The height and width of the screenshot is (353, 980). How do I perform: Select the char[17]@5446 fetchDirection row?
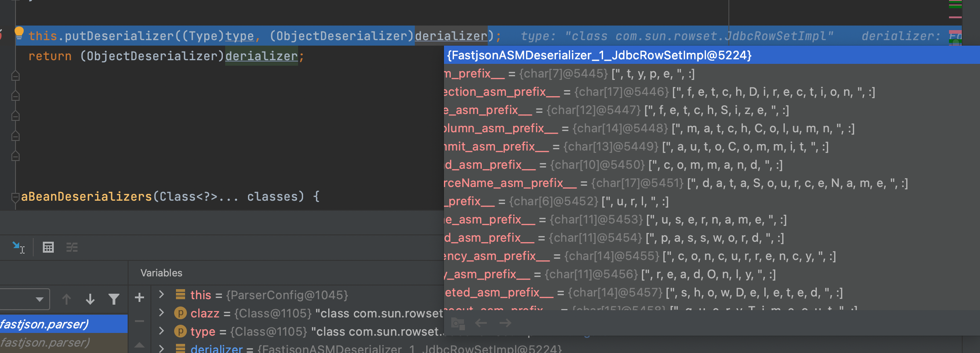click(712, 92)
